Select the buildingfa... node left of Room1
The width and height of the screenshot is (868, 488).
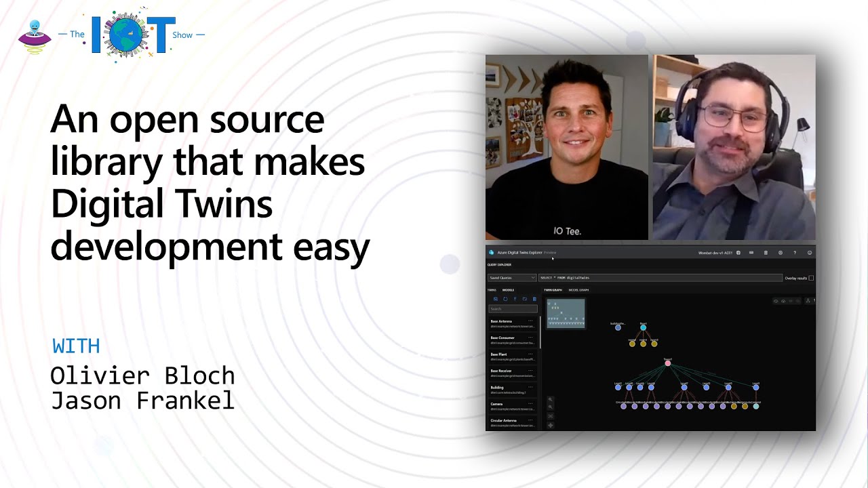click(618, 327)
